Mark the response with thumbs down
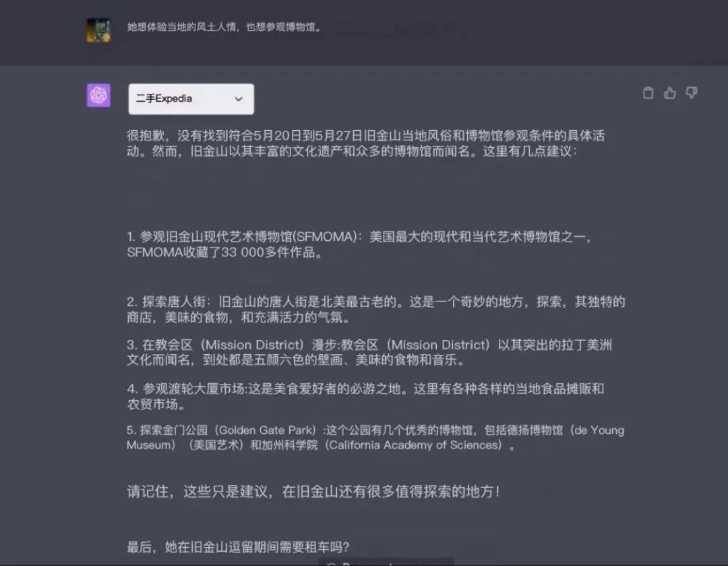Image resolution: width=728 pixels, height=566 pixels. pos(692,93)
